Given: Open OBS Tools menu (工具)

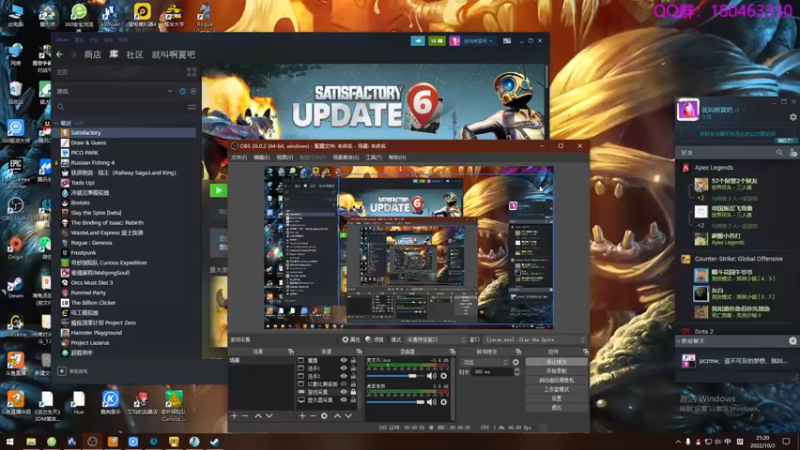Looking at the screenshot, I should pos(373,158).
